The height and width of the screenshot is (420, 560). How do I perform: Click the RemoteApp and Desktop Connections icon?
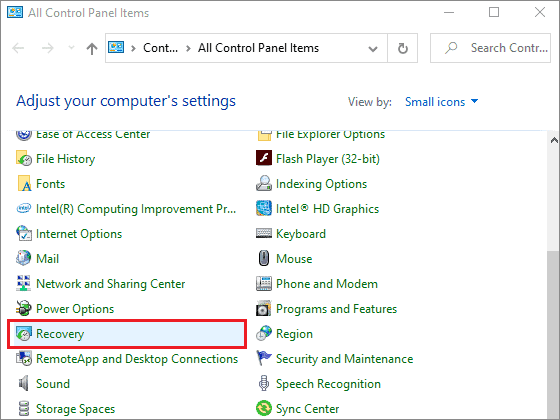tap(24, 359)
